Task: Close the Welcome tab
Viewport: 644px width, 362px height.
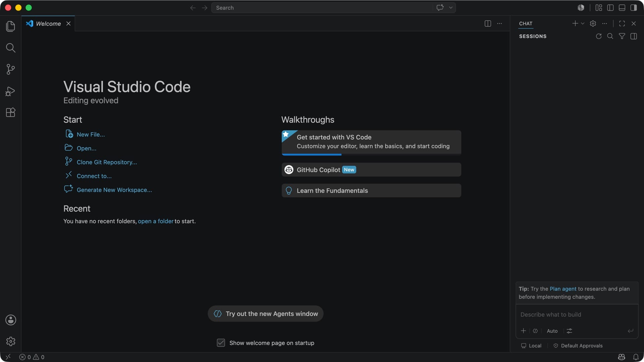Action: (68, 23)
